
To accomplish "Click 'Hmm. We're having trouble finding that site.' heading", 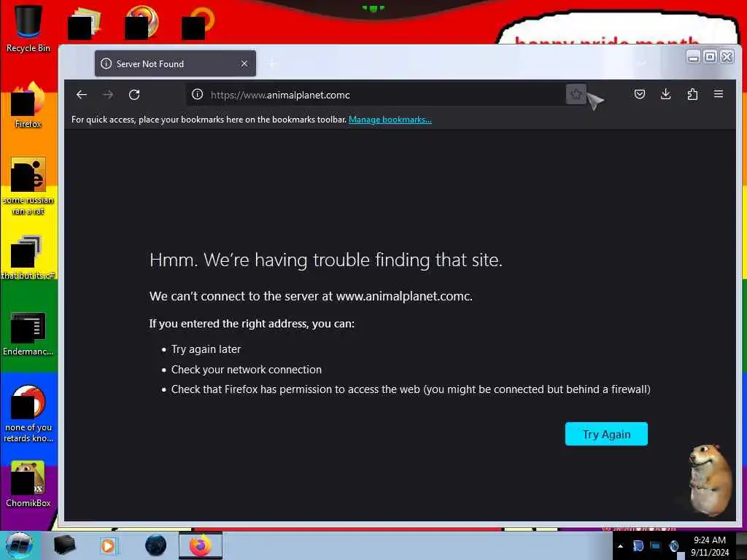I will [326, 260].
